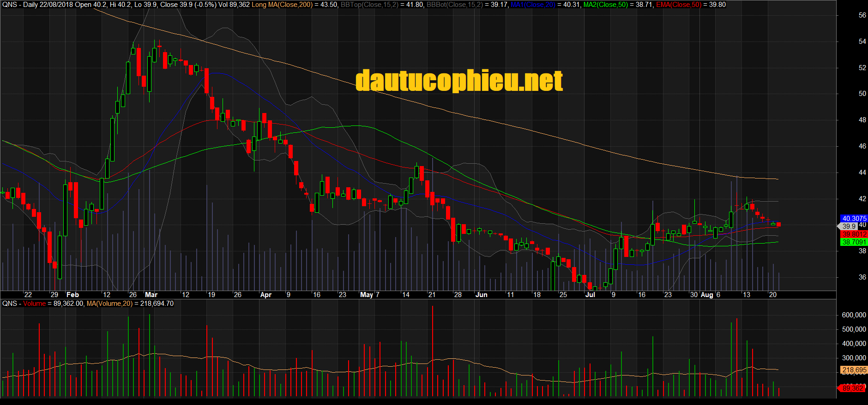The width and height of the screenshot is (868, 405).
Task: Click the blue 40.3075 price tag
Action: pyautogui.click(x=854, y=219)
